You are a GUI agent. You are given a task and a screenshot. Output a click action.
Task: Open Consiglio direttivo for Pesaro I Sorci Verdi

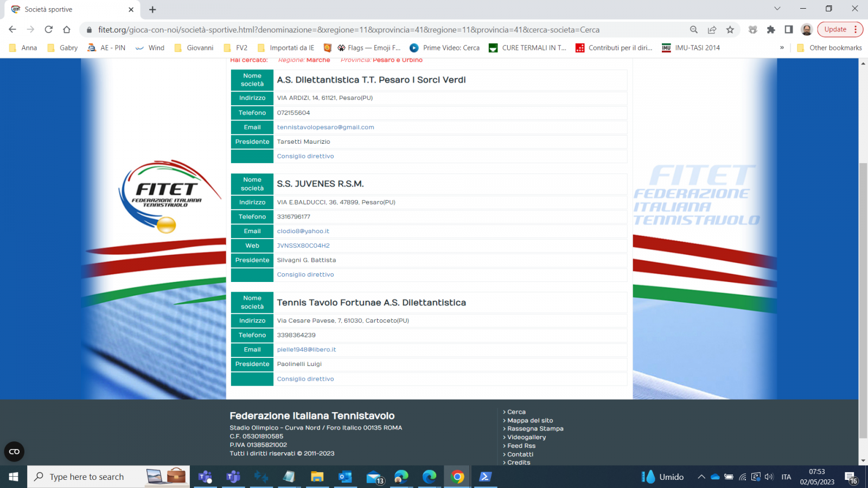(x=305, y=156)
